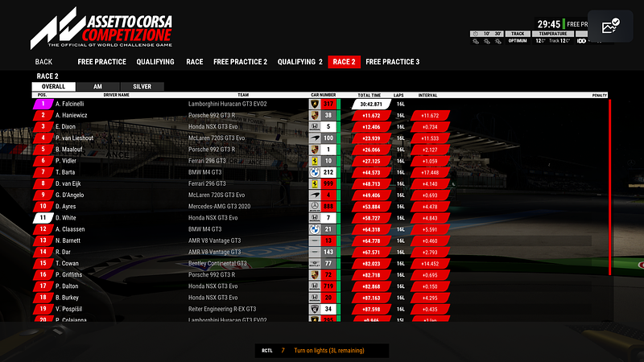644x362 pixels.
Task: Click the Aston Martin logo beside car 143
Action: [315, 252]
